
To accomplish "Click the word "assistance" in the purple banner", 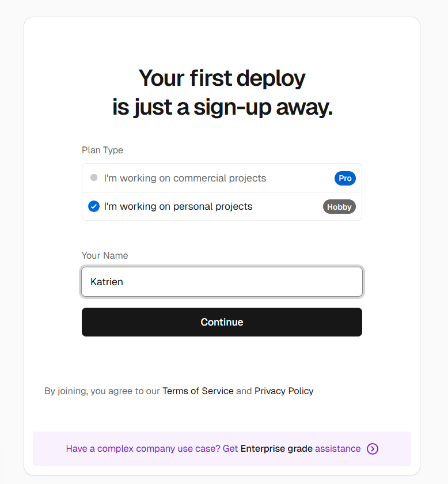I will (x=338, y=448).
